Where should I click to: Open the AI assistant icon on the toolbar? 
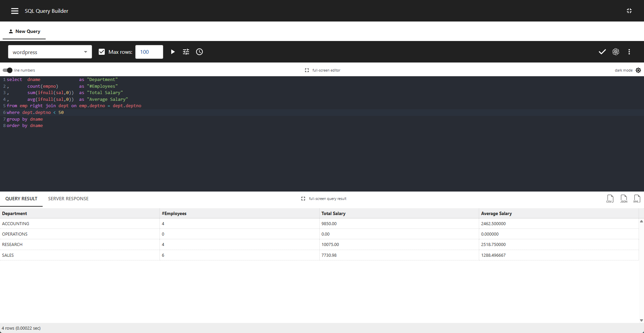click(616, 52)
